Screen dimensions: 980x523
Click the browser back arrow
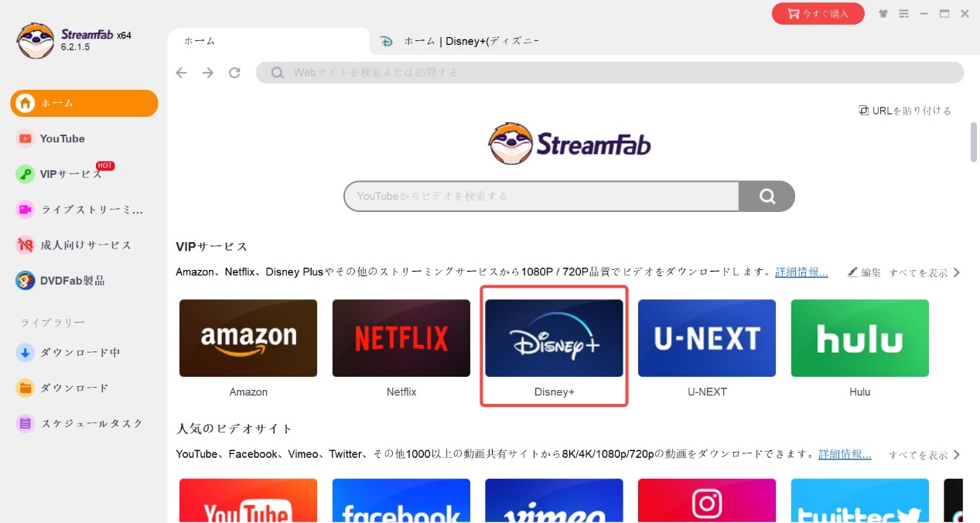182,73
